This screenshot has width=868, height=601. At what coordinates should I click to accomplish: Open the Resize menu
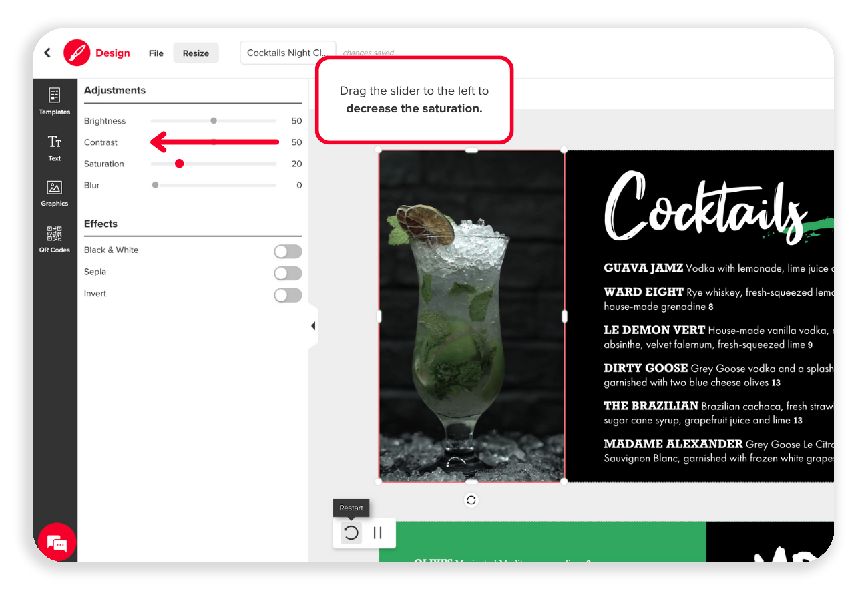(x=196, y=53)
